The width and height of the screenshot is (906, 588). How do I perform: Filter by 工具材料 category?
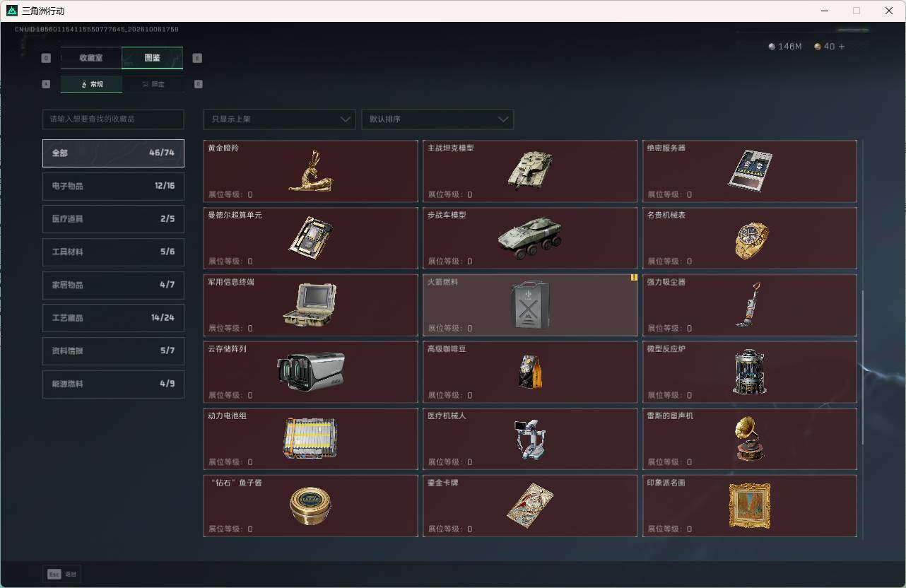tap(113, 252)
